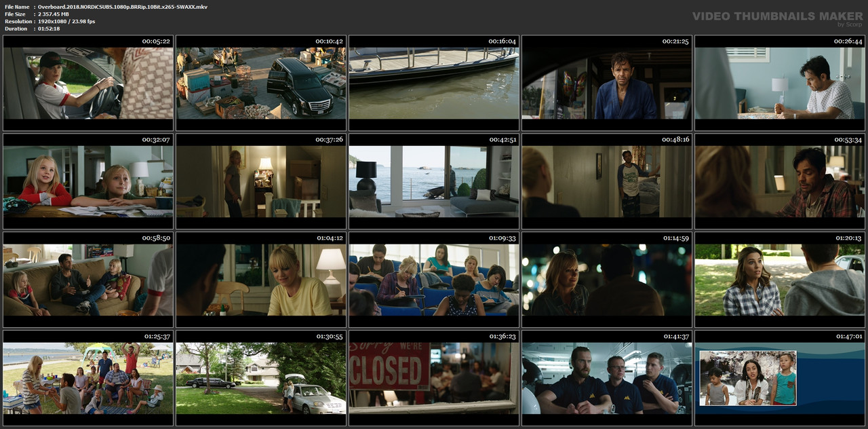
Task: Choose the picnic frame at 01:25:37
Action: coord(88,378)
